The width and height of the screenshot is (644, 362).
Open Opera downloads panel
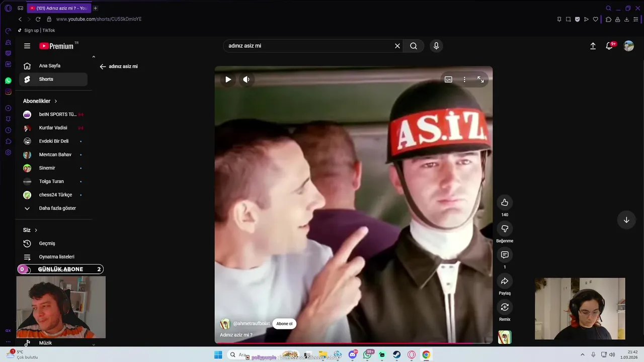[x=626, y=19]
